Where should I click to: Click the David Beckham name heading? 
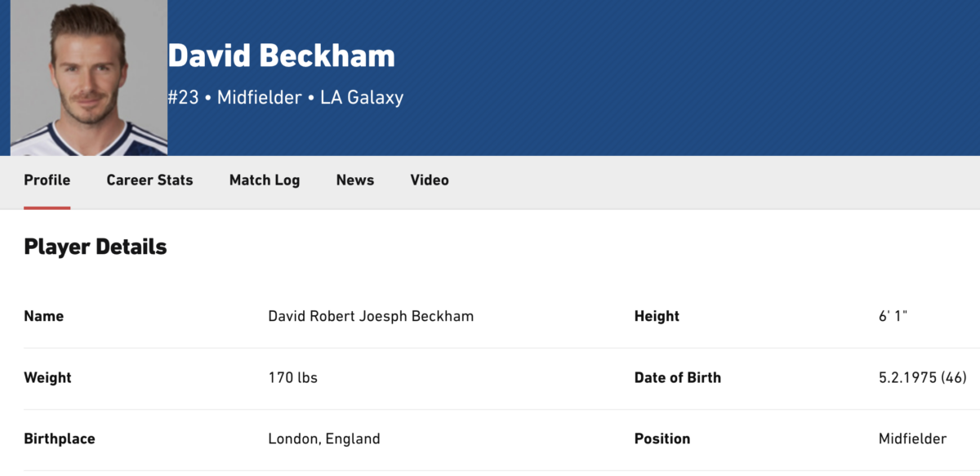coord(282,56)
